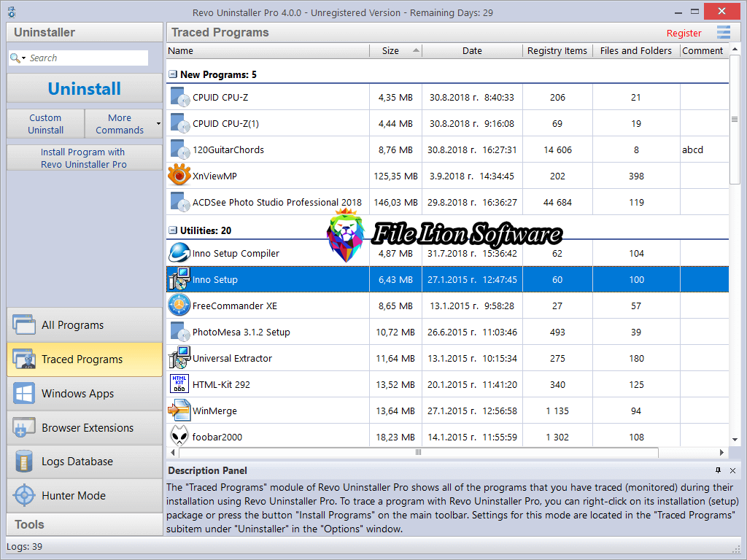This screenshot has width=747, height=560.
Task: Click the CPUID CPU-Z(1) program icon
Action: pos(179,123)
